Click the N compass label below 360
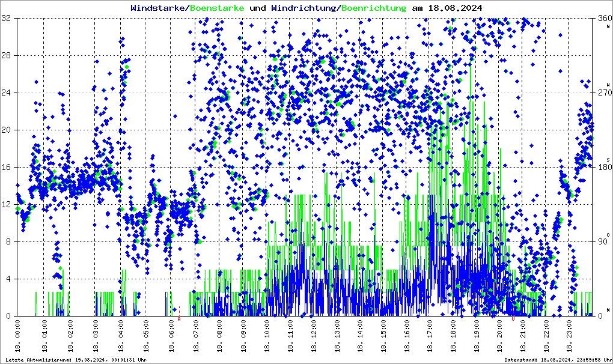The width and height of the screenshot is (613, 364). tap(607, 26)
